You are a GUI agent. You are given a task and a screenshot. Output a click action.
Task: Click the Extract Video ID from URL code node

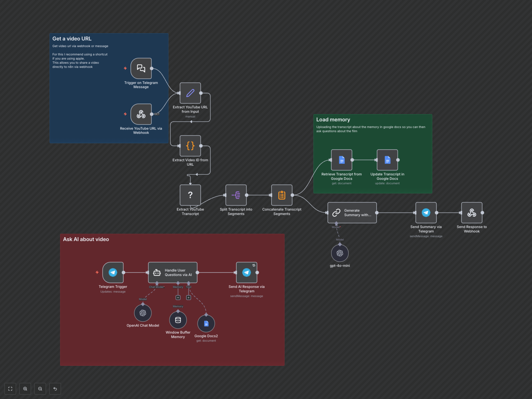190,146
